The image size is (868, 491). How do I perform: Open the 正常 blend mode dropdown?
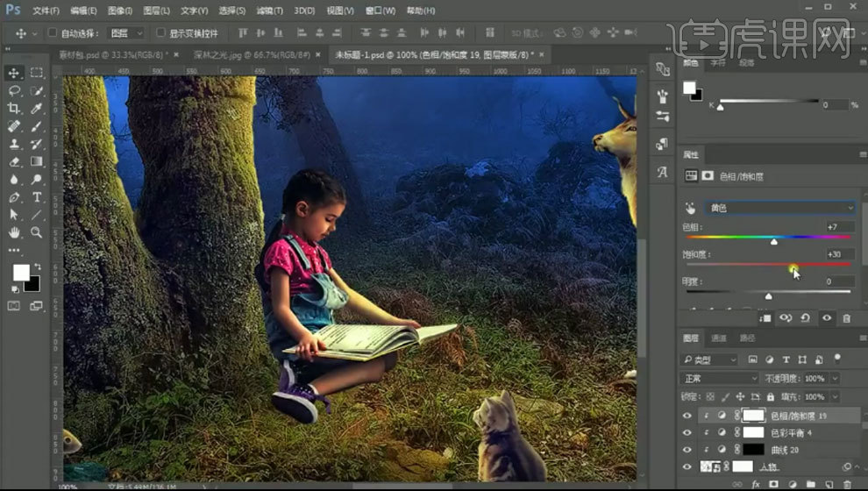[719, 379]
